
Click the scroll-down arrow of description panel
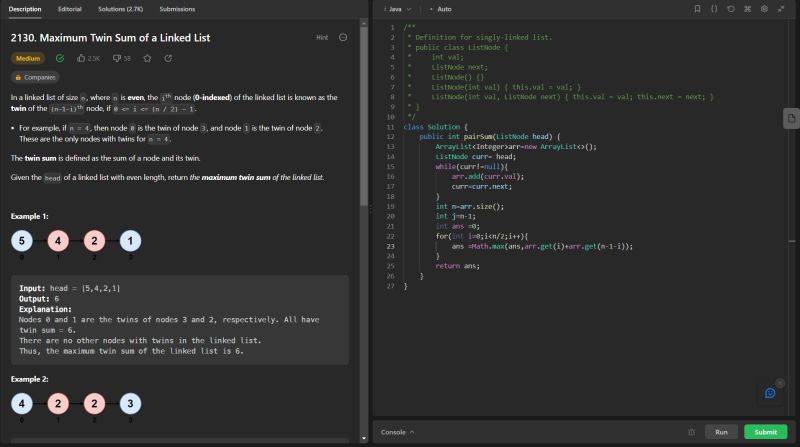click(x=364, y=438)
